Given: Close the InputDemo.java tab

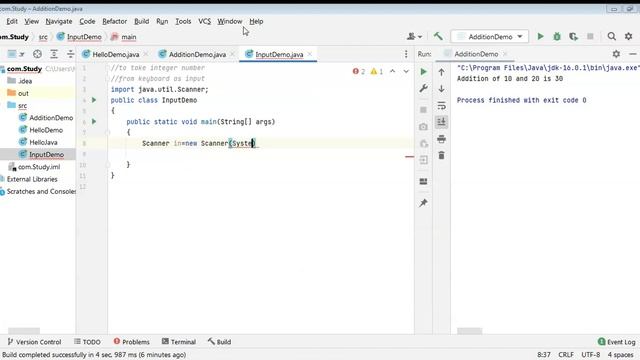Looking at the screenshot, I should [310, 54].
